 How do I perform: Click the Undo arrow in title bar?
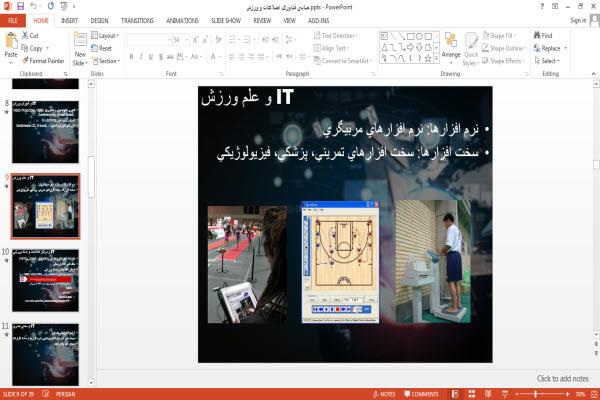[33, 6]
